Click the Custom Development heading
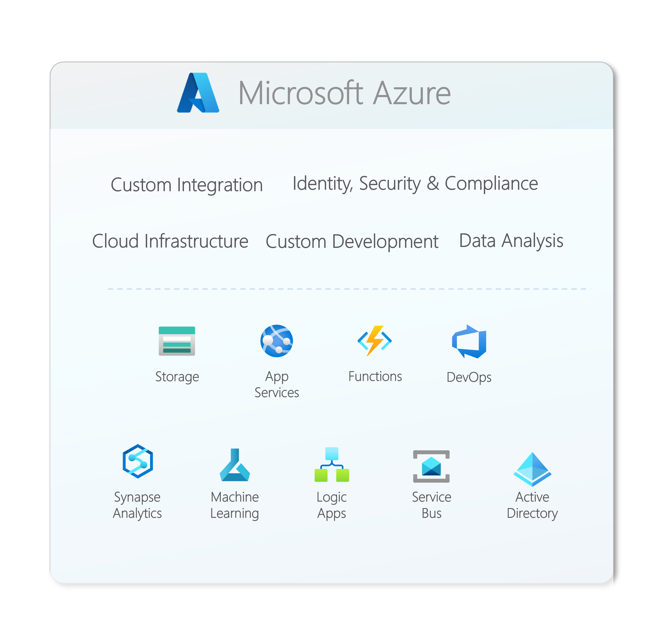 (352, 242)
